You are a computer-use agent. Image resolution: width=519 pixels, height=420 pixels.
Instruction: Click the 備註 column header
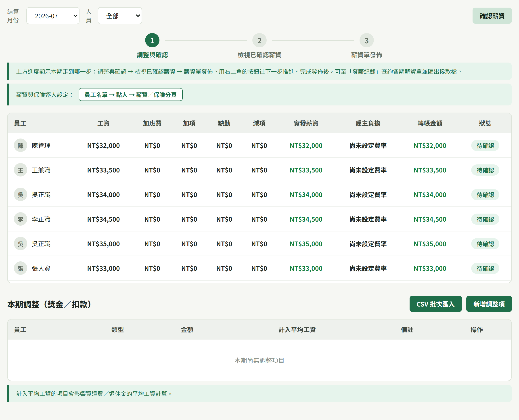407,330
